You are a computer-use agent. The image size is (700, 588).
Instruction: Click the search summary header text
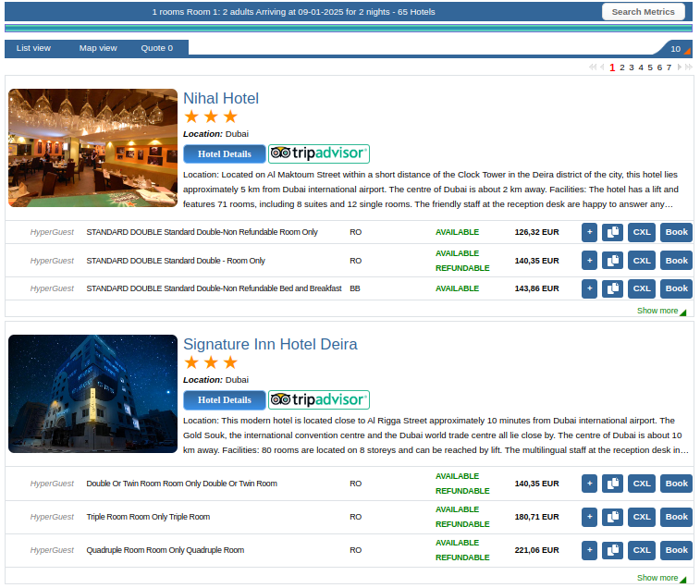(x=293, y=12)
